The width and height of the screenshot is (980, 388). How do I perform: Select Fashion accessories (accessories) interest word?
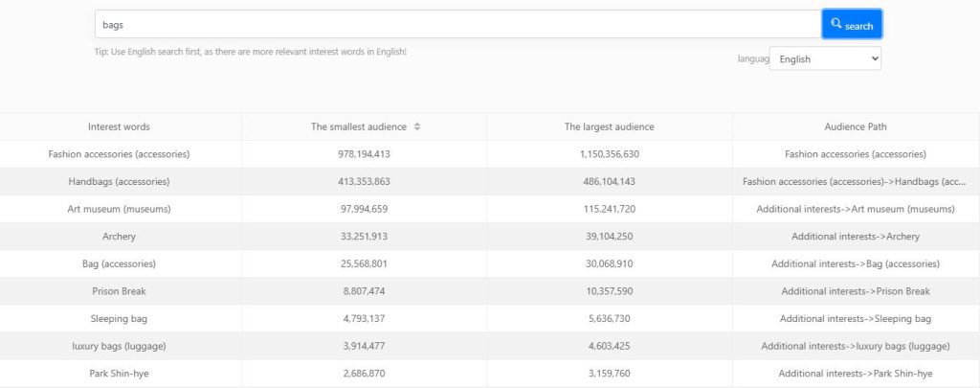[119, 154]
